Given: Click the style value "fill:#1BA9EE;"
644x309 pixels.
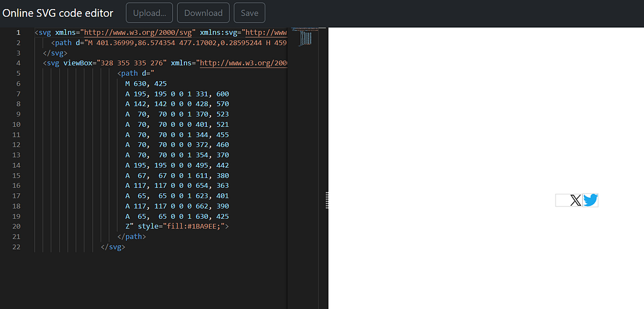Looking at the screenshot, I should [194, 227].
